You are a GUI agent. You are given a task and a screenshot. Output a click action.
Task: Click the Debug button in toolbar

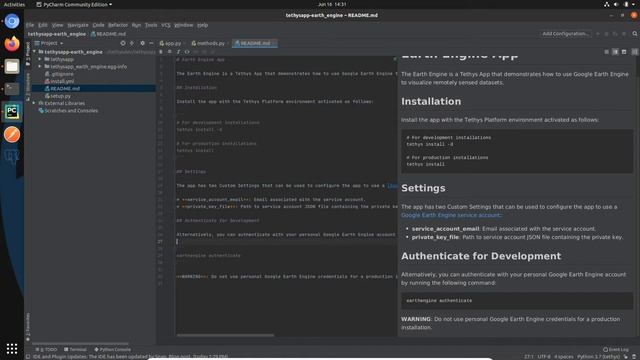point(607,33)
